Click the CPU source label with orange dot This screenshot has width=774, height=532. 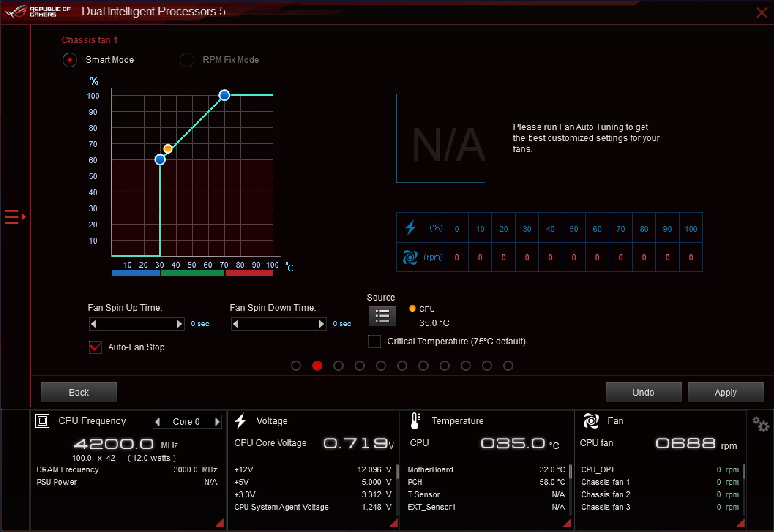(422, 309)
